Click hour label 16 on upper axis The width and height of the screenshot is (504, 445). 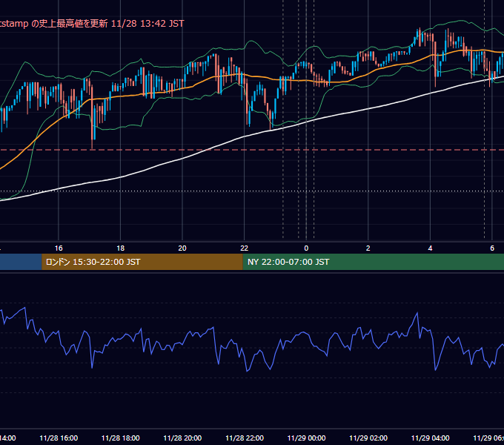point(59,248)
